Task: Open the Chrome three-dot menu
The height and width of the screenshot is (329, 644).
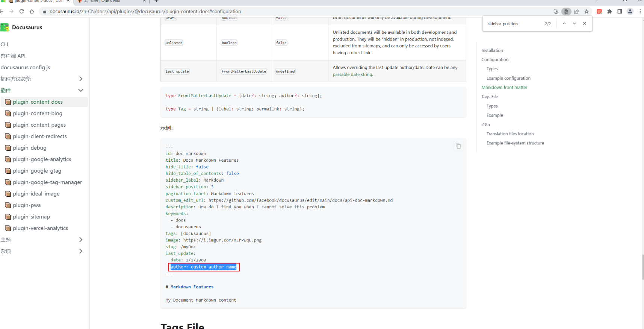Action: tap(640, 12)
